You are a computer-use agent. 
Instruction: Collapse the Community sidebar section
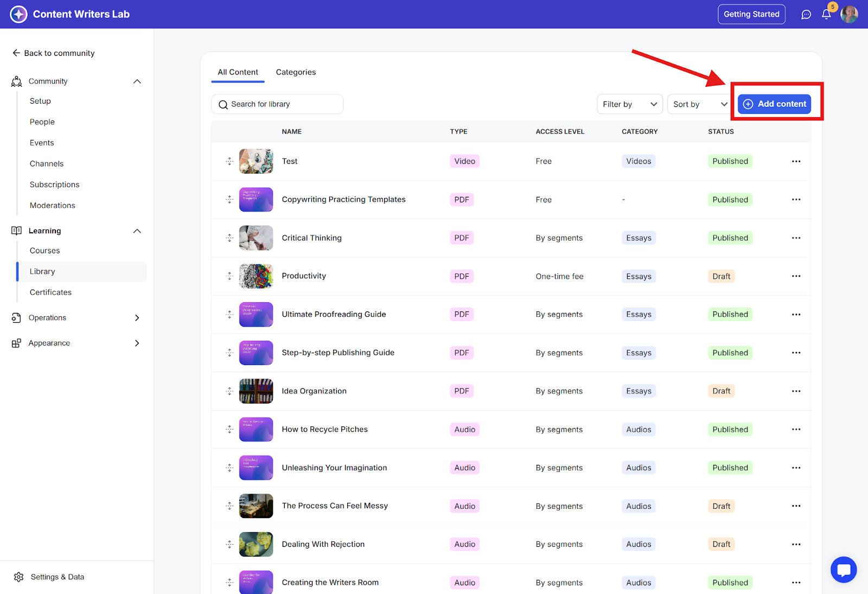(137, 81)
